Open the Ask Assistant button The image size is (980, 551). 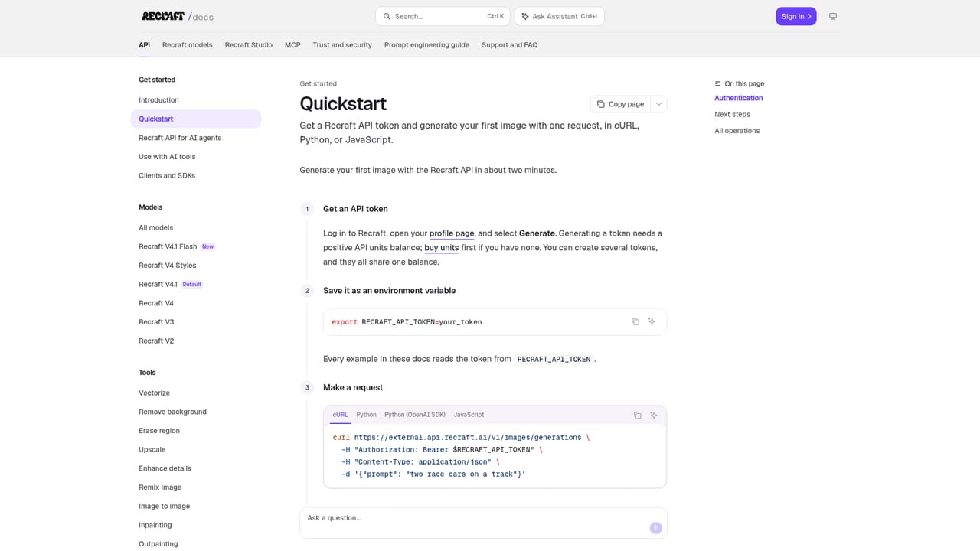560,16
